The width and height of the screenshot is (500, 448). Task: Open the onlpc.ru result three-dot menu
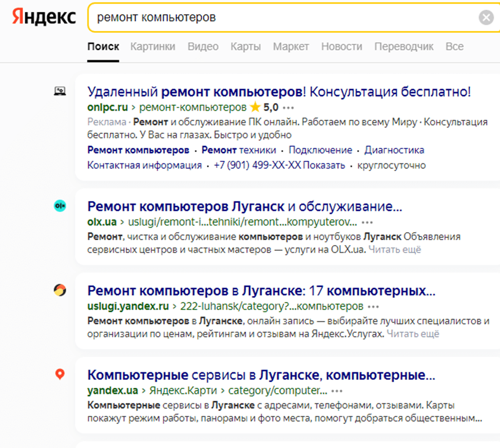289,108
